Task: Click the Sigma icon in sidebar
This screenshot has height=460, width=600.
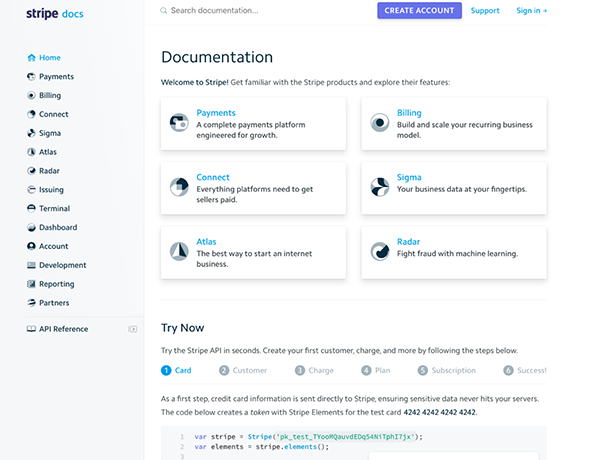Action: pos(31,133)
